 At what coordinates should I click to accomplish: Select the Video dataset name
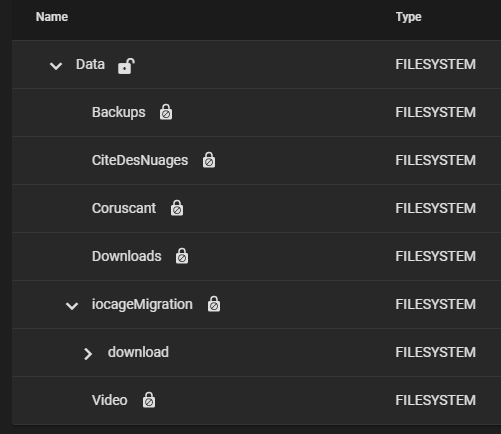(110, 400)
